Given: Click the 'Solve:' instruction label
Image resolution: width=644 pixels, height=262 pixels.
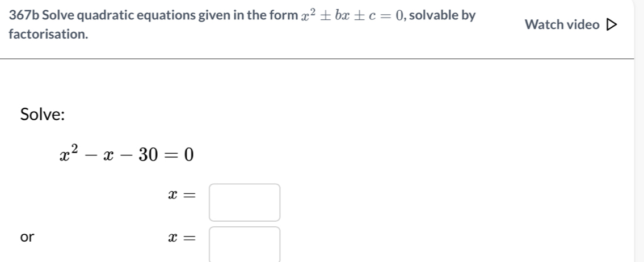Looking at the screenshot, I should [43, 114].
